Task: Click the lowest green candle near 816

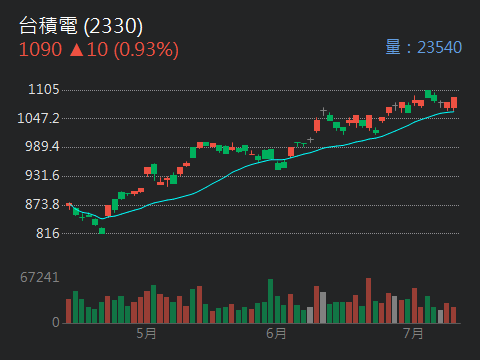Action: pos(102,231)
